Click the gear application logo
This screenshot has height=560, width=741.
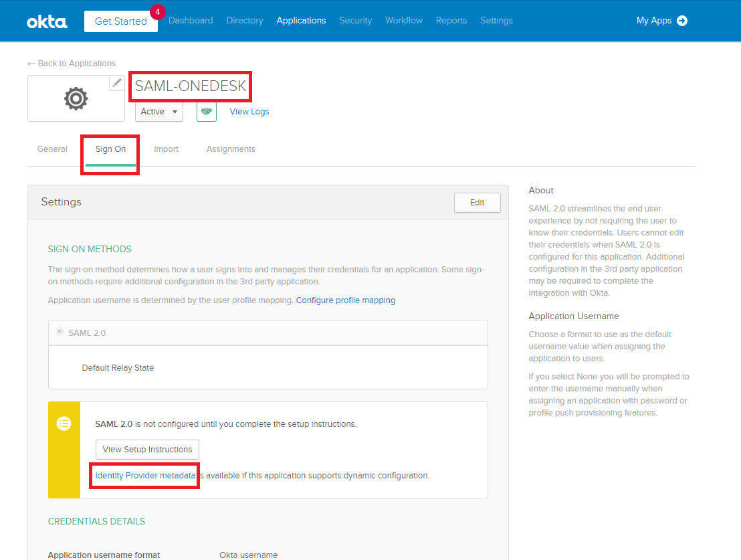pyautogui.click(x=76, y=98)
